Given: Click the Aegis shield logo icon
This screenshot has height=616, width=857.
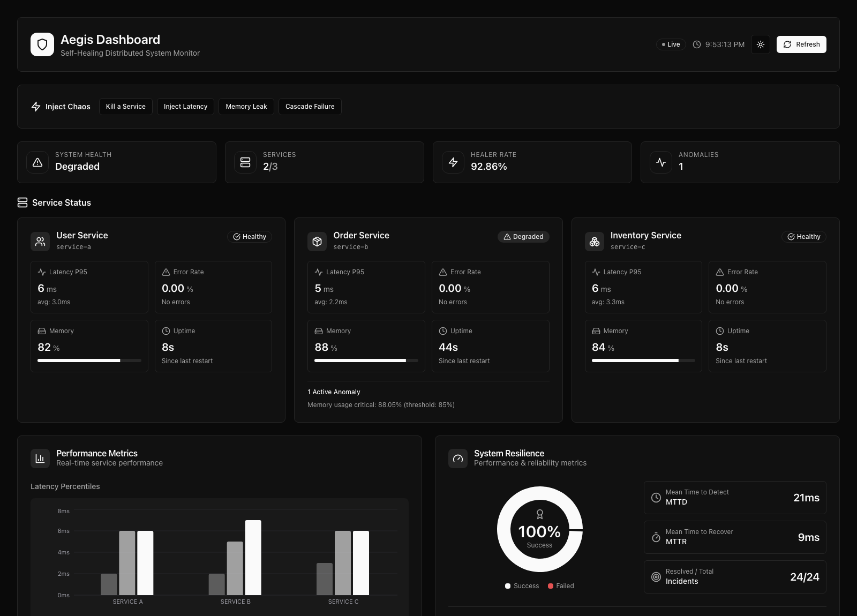Looking at the screenshot, I should 42,44.
